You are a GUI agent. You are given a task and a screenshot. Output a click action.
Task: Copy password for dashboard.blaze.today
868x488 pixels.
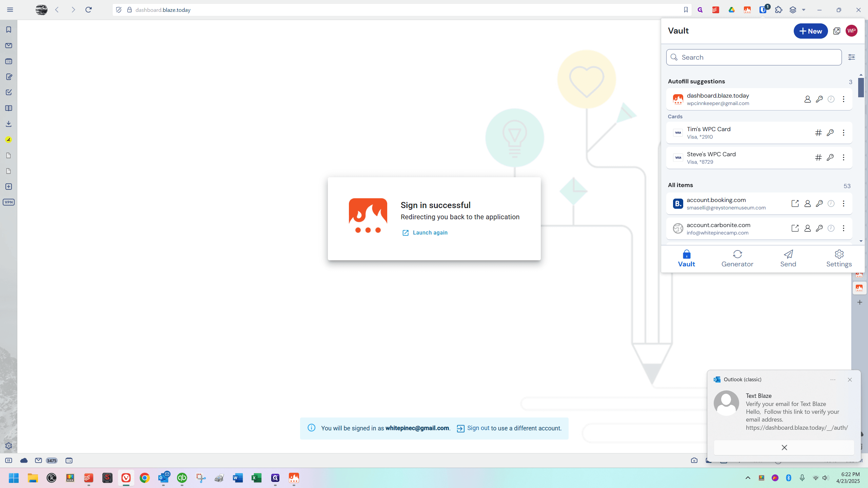point(819,99)
